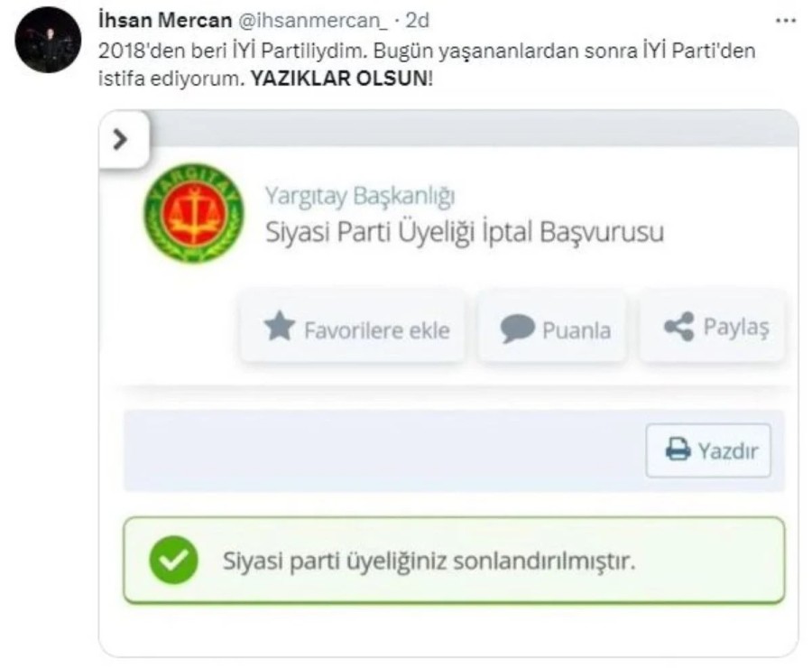The height and width of the screenshot is (668, 812).
Task: Click the 'üyeliğiniz sonlandırılmıştır' confirmation message
Action: (x=429, y=561)
